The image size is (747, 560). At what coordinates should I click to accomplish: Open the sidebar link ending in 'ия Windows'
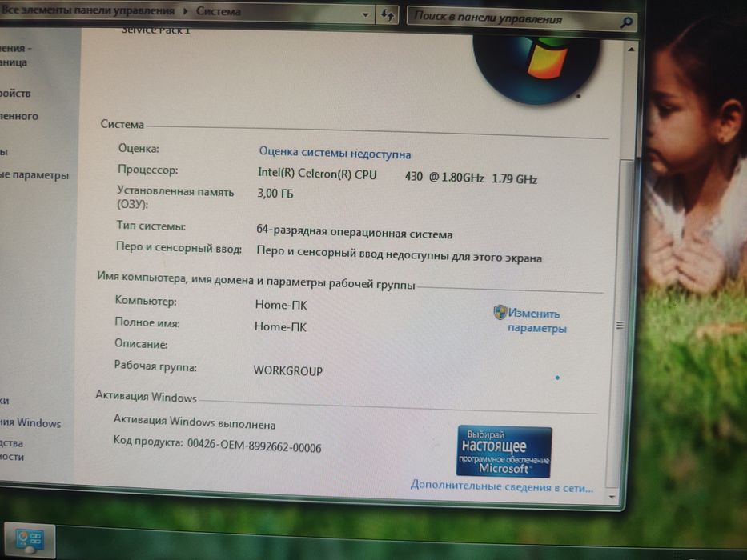[31, 423]
